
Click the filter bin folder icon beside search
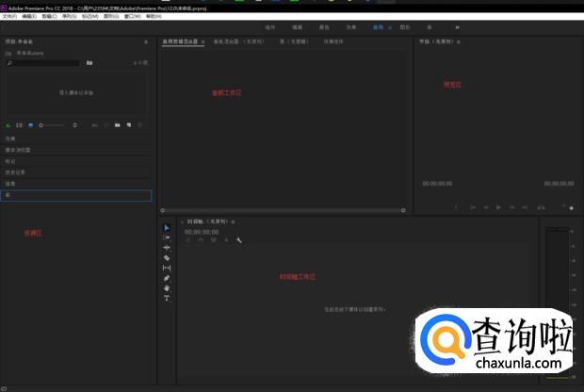pos(89,63)
